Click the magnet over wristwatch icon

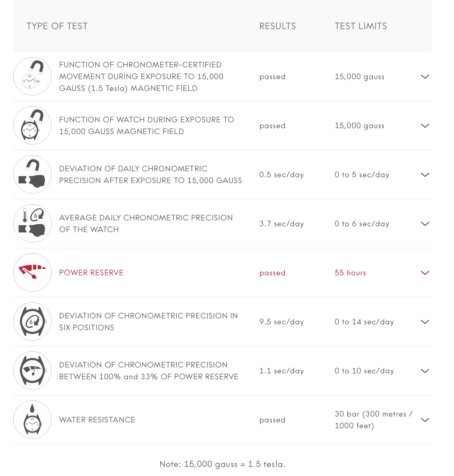pos(32,126)
